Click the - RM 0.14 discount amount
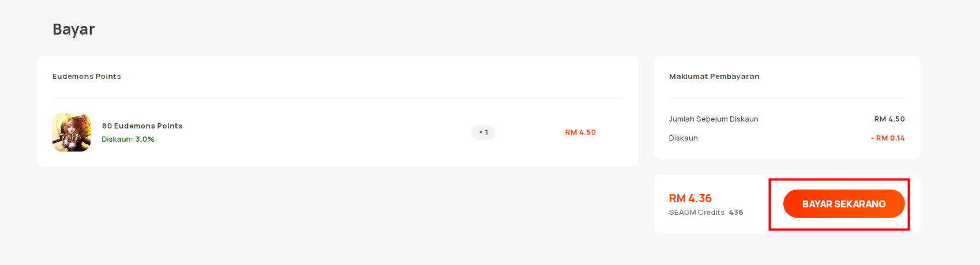This screenshot has width=980, height=265. tap(888, 138)
